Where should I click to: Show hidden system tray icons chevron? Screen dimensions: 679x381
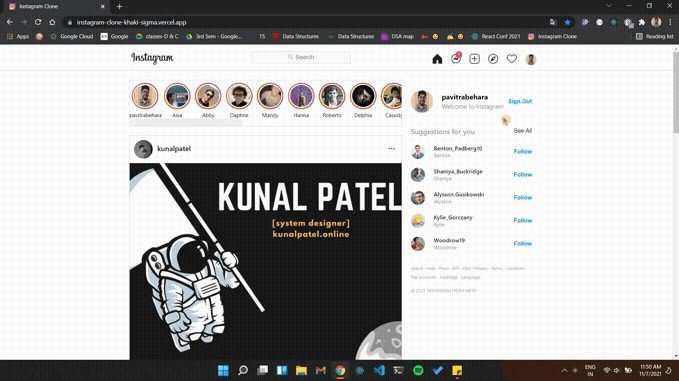[564, 371]
